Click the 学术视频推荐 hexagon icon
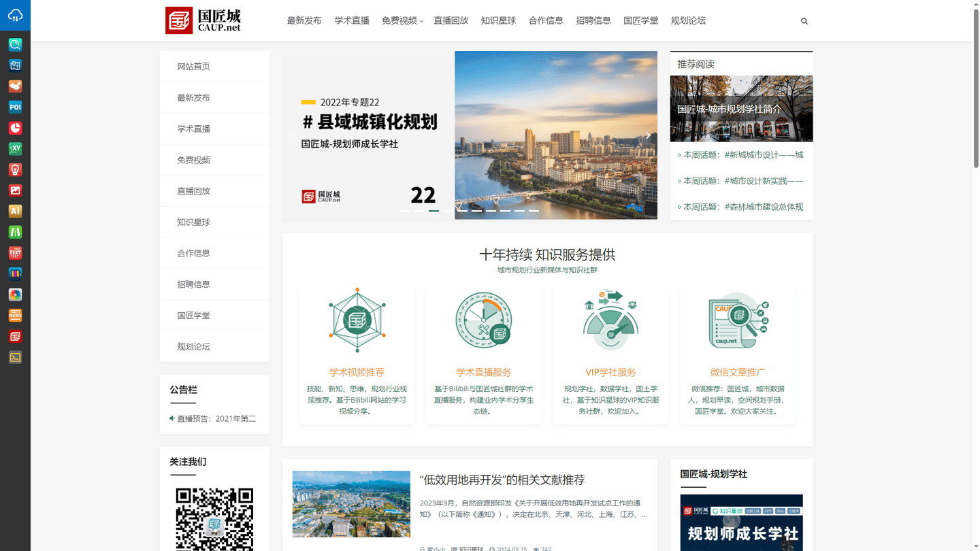This screenshot has height=551, width=980. pyautogui.click(x=357, y=320)
